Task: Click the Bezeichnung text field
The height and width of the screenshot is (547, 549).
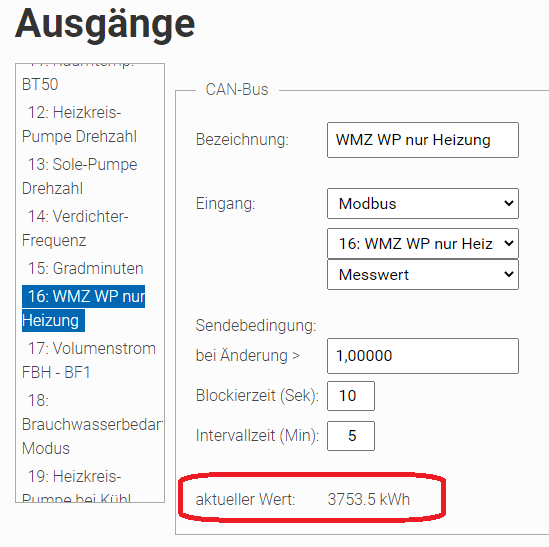Action: point(423,140)
